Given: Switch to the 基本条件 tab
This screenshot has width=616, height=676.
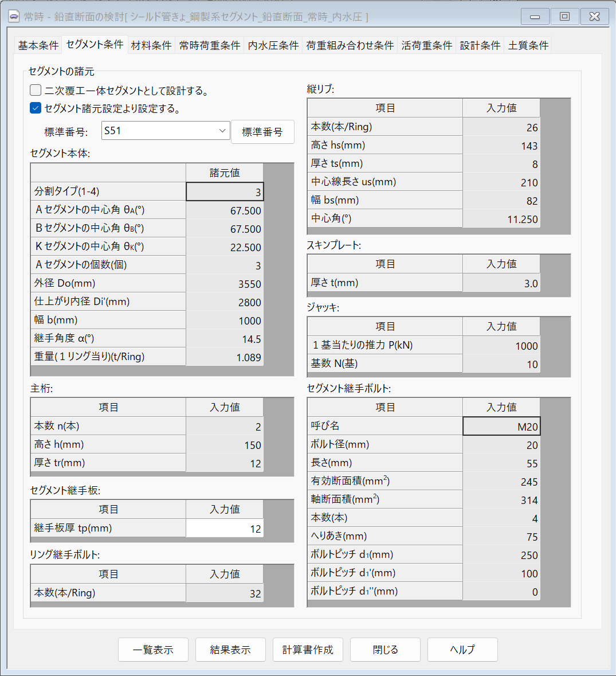Looking at the screenshot, I should click(38, 45).
